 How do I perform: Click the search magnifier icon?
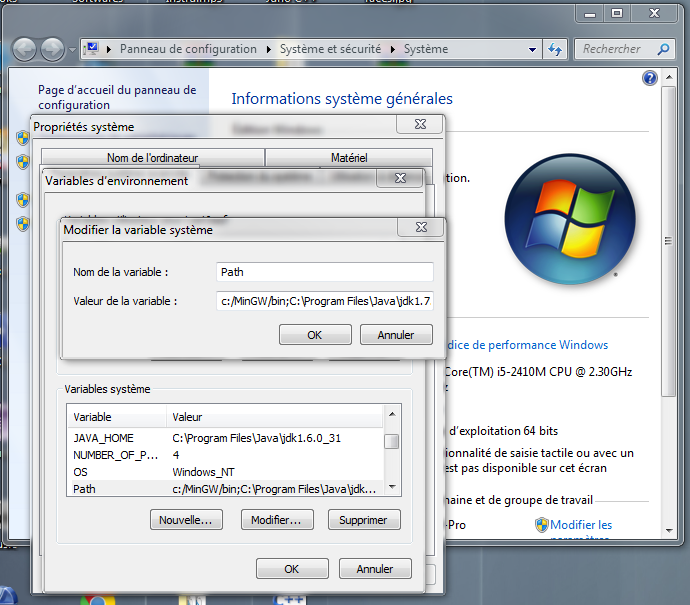click(663, 49)
